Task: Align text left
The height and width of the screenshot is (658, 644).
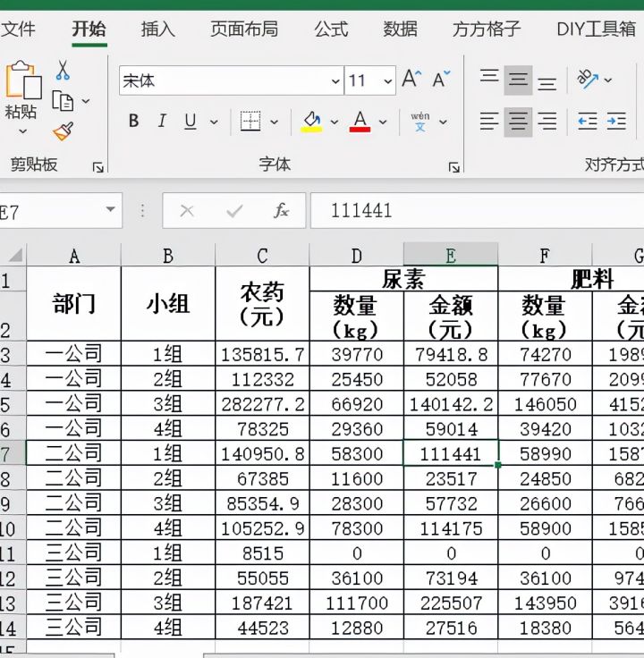Action: click(x=489, y=122)
